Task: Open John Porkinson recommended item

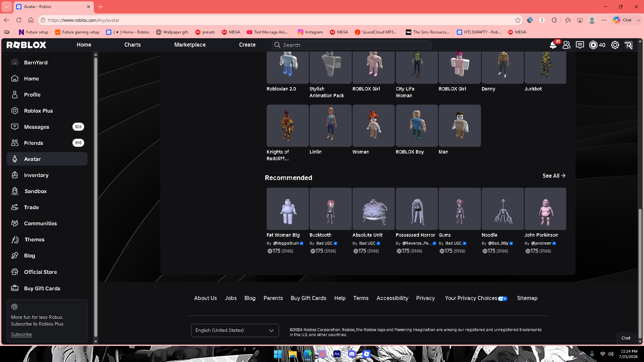Action: point(545,209)
